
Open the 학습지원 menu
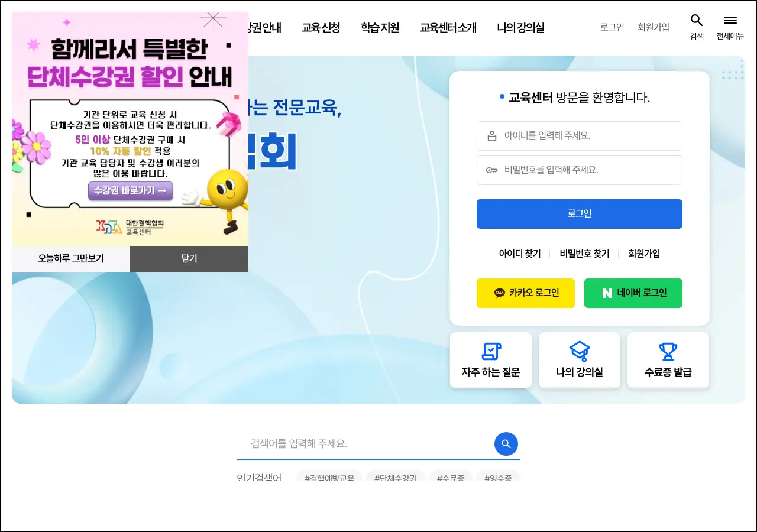[380, 28]
